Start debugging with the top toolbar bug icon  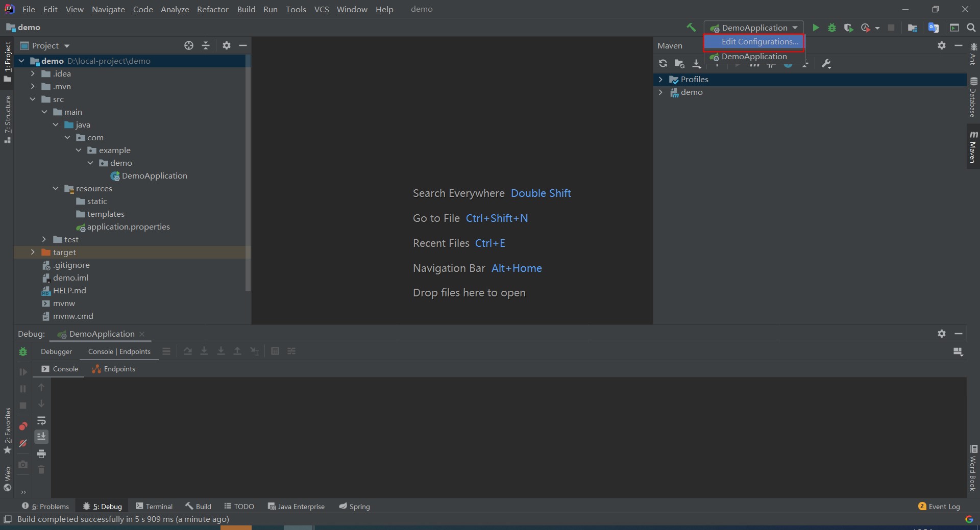click(x=832, y=28)
